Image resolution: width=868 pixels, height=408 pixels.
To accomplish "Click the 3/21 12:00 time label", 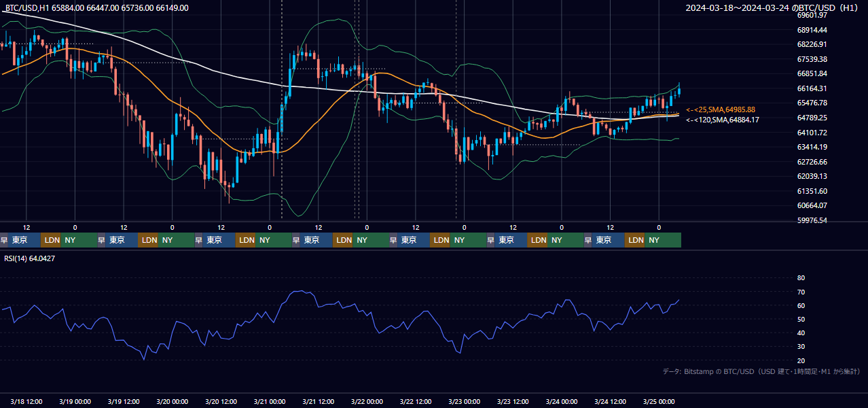I will tap(318, 402).
